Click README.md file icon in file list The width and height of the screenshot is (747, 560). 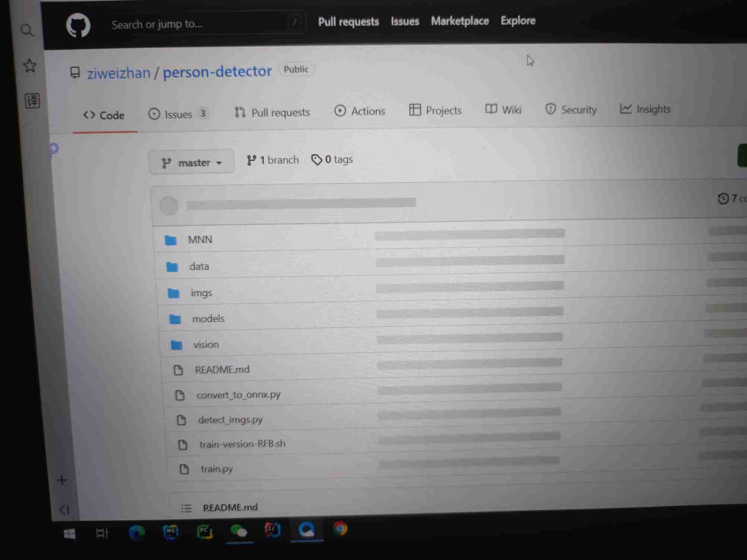point(178,370)
